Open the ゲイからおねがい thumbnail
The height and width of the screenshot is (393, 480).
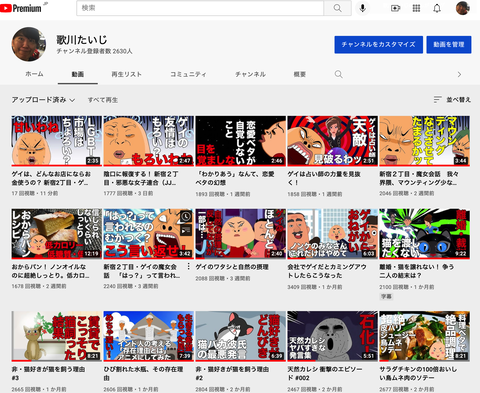[332, 234]
